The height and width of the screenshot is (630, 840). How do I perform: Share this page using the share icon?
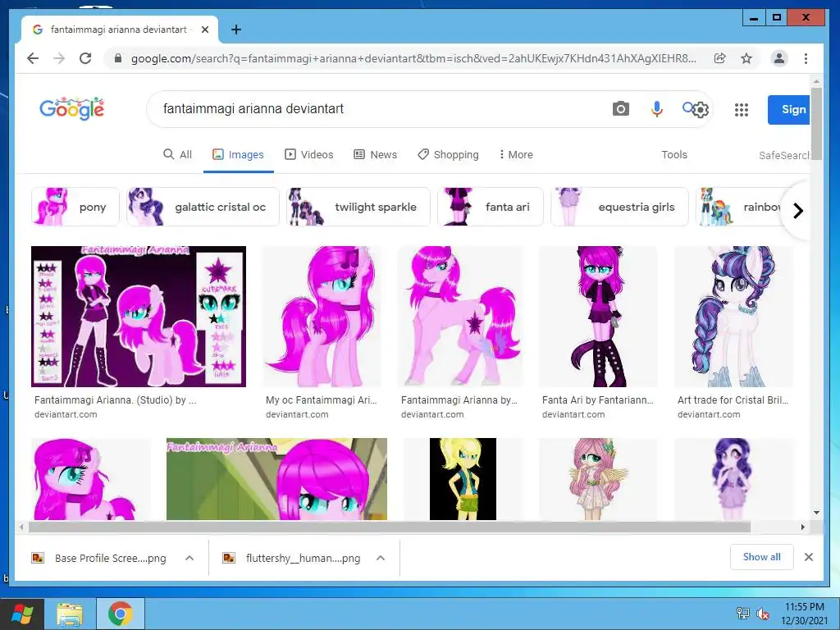click(720, 58)
